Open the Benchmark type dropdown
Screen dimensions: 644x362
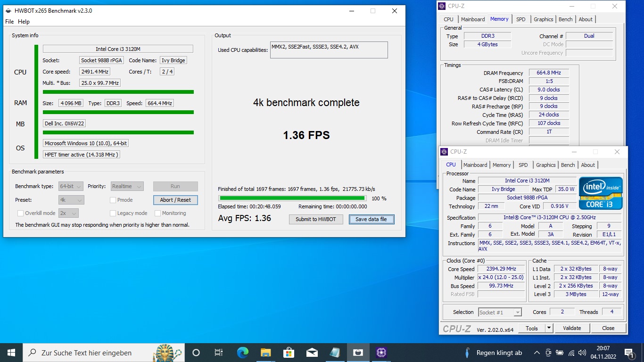pyautogui.click(x=71, y=186)
